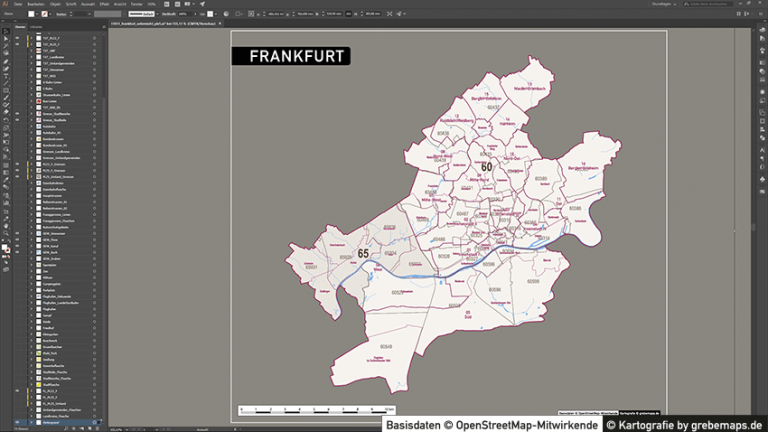Expand the S-Bahn layer
Image resolution: width=768 pixels, height=432 pixels.
pyautogui.click(x=32, y=89)
